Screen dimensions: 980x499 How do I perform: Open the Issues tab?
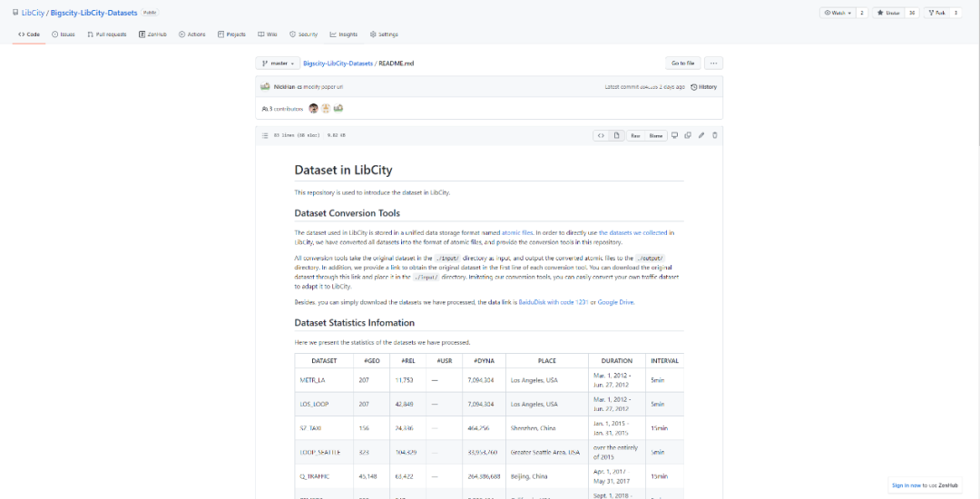64,34
